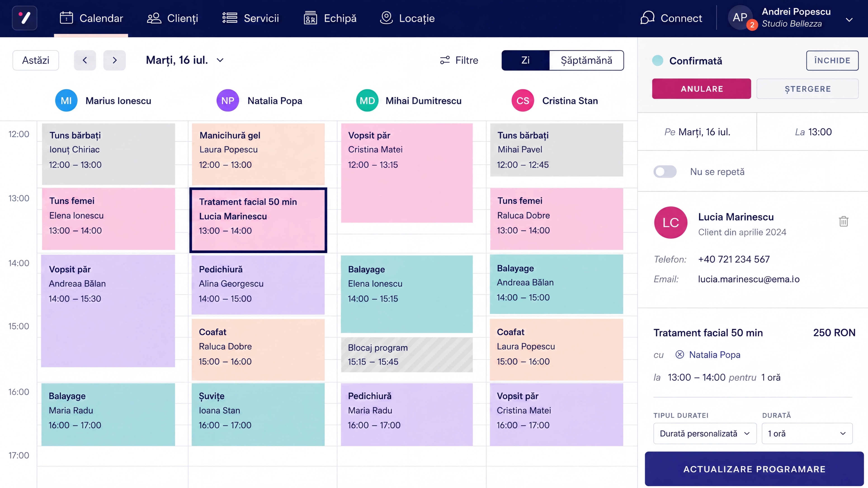Remove Natalia Popa with the circled X icon
The image size is (868, 488).
[x=680, y=355]
